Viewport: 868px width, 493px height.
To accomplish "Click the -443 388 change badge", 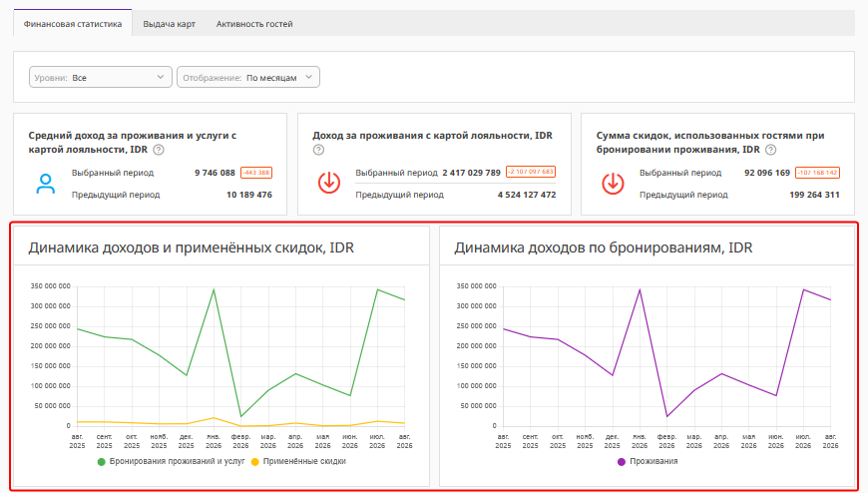I will click(x=256, y=173).
